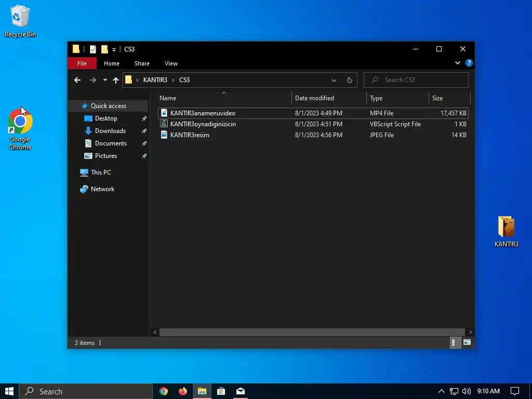Click the KANTIR3oynadiginizicin script icon
532x399 pixels.
(164, 124)
